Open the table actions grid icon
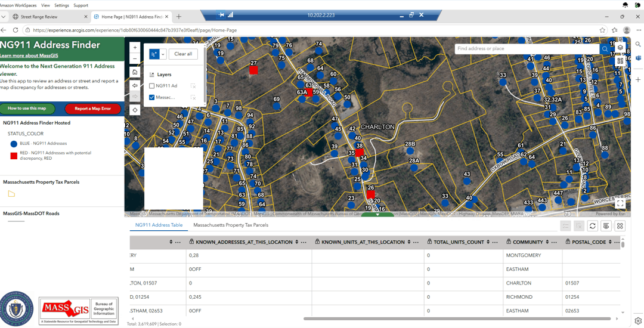644x328 pixels. click(620, 226)
